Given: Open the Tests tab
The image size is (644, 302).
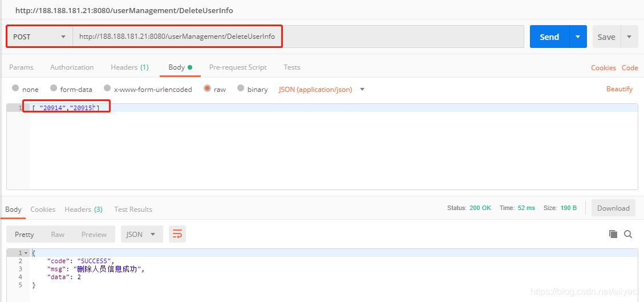Looking at the screenshot, I should coord(292,67).
